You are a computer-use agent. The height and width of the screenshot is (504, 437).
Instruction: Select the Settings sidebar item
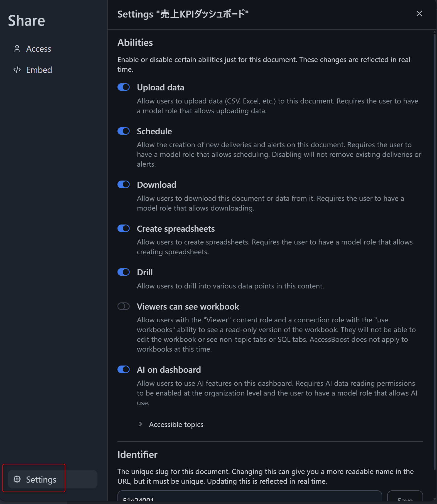[x=41, y=479]
